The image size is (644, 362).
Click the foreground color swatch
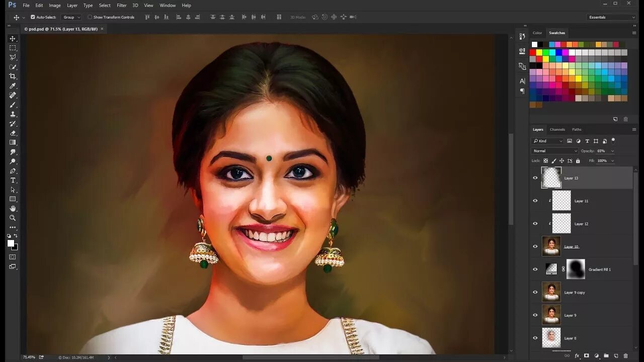coord(11,243)
